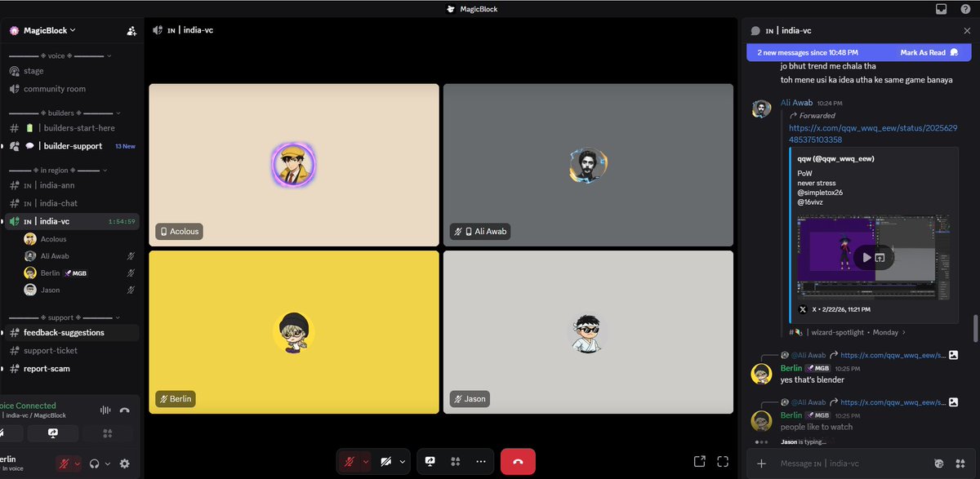980x479 pixels.
Task: Open the feedback-suggestions channel
Action: pyautogui.click(x=72, y=332)
